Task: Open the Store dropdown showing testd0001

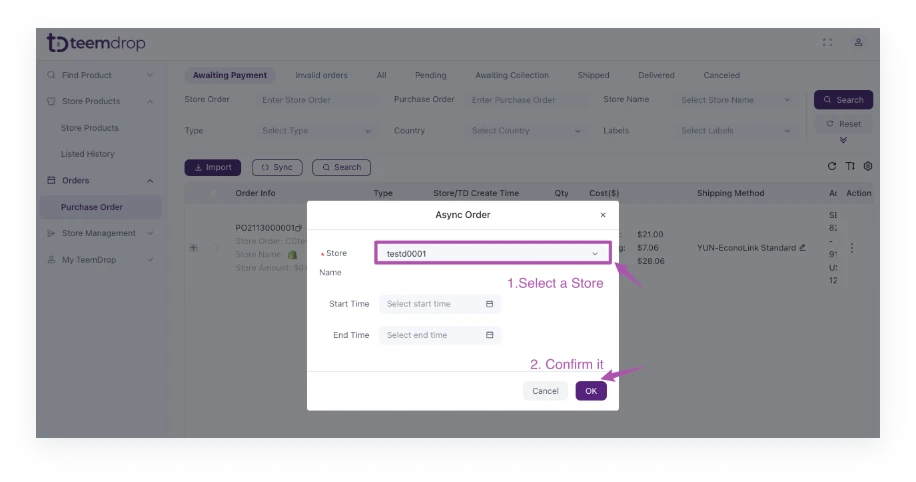Action: tap(492, 254)
